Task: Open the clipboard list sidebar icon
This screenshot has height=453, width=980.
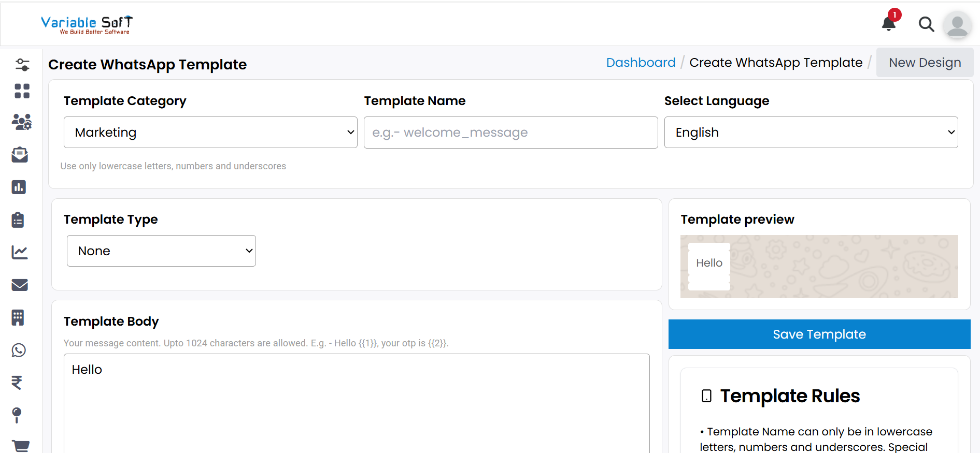Action: 18,220
